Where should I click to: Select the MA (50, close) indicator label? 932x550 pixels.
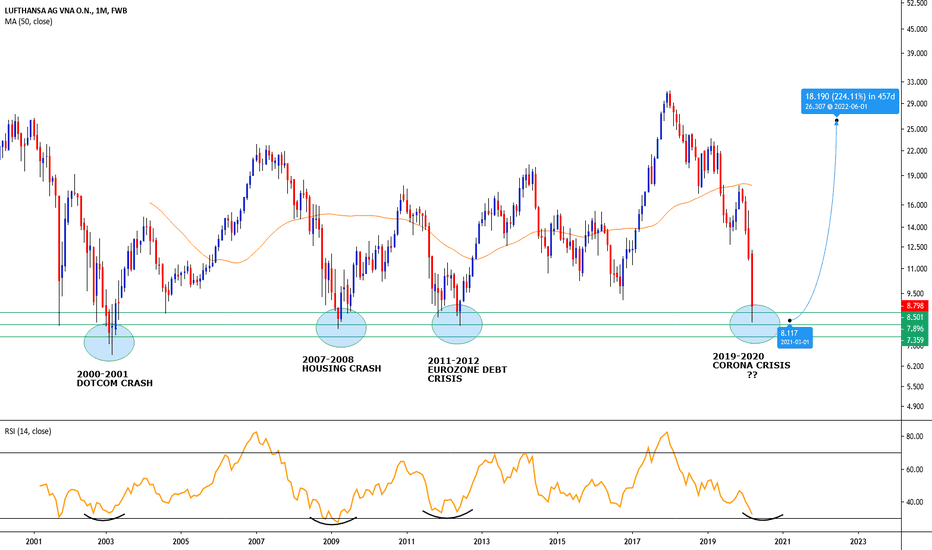point(29,21)
